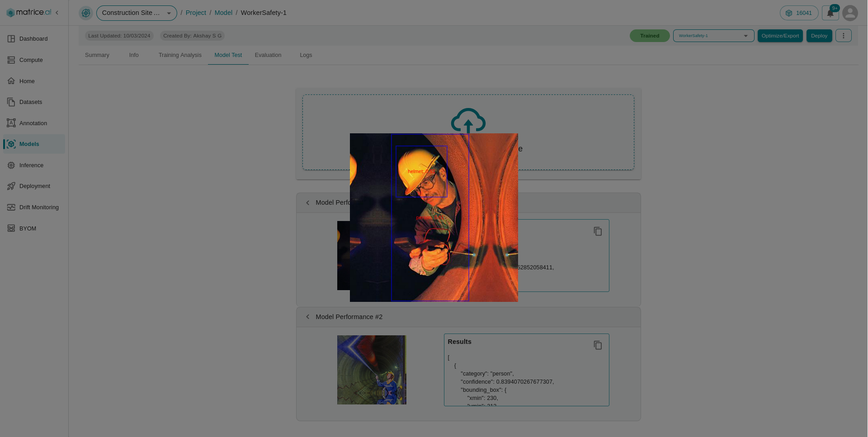Open the Training Analysis tab
The height and width of the screenshot is (437, 868).
coord(180,55)
